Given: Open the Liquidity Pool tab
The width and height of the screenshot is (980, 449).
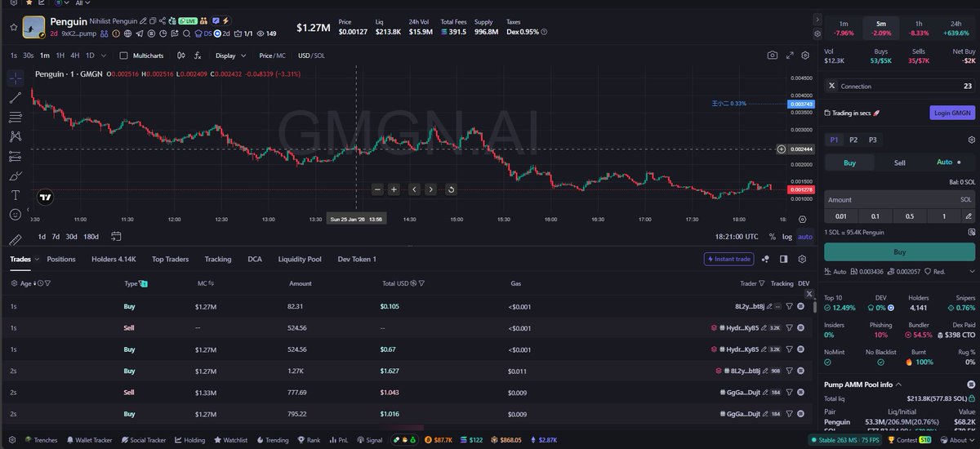Looking at the screenshot, I should (x=299, y=259).
